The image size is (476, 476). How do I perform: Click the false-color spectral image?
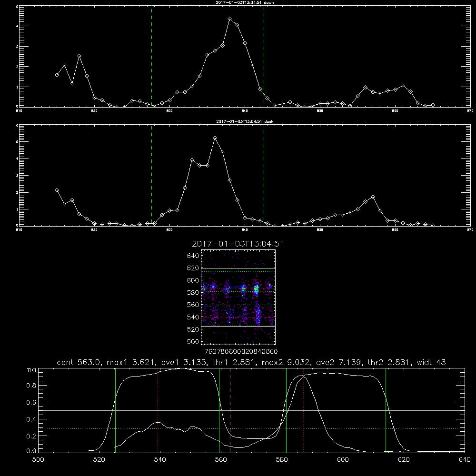pos(238,297)
